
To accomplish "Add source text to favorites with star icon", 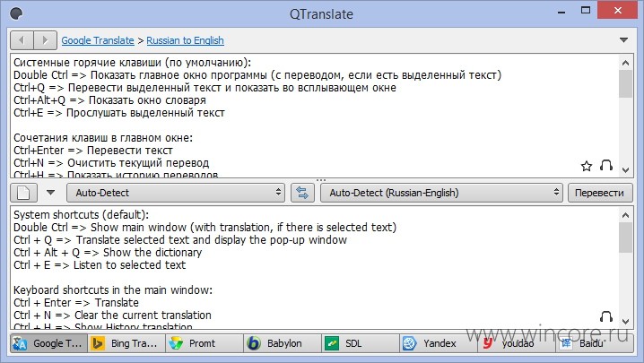I will coord(587,166).
